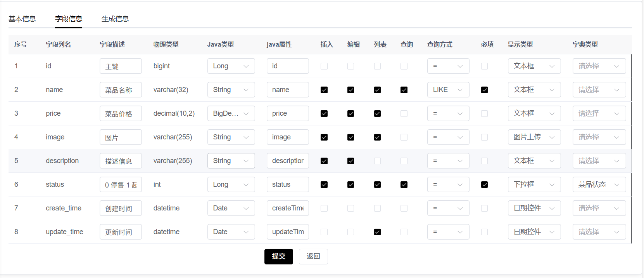Expand LIKE query method dropdown for name
Screen dimensions: 644x278
pyautogui.click(x=448, y=90)
